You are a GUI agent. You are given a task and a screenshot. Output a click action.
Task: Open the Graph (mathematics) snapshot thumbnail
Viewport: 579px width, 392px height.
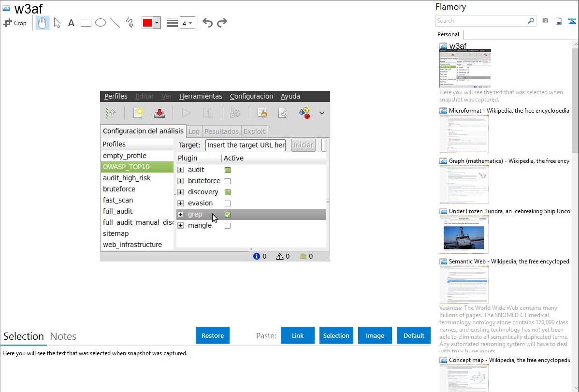coord(464,184)
